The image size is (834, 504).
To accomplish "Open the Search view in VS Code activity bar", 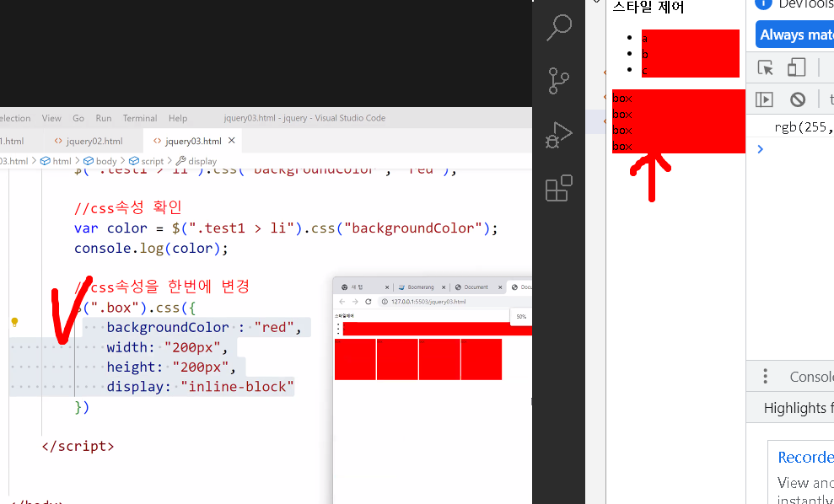I will click(x=559, y=27).
